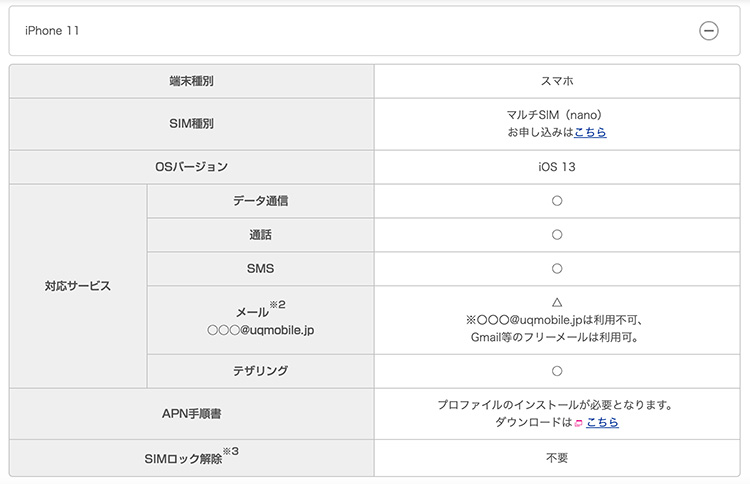Image resolution: width=750 pixels, height=484 pixels.
Task: Select the OSバージョン header cell
Action: point(191,167)
